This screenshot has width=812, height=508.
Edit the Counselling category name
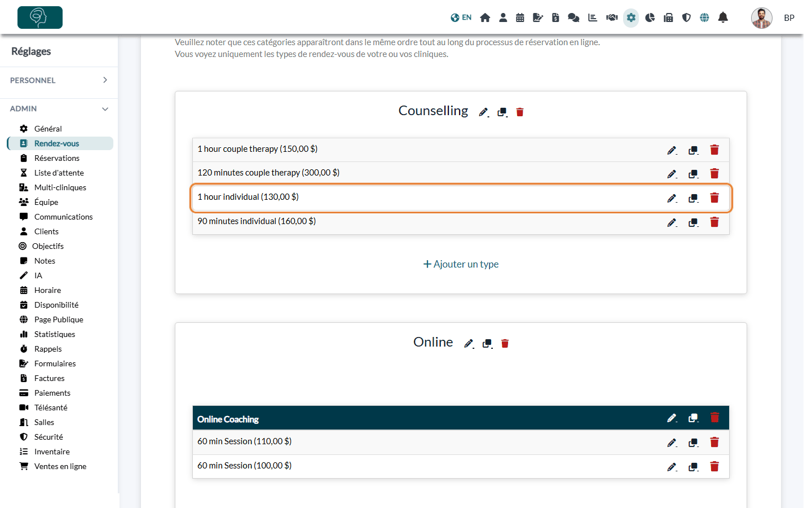click(483, 112)
